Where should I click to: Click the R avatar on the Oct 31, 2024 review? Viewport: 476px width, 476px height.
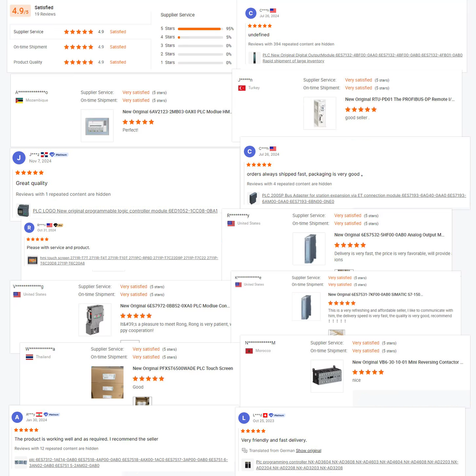coord(29,228)
